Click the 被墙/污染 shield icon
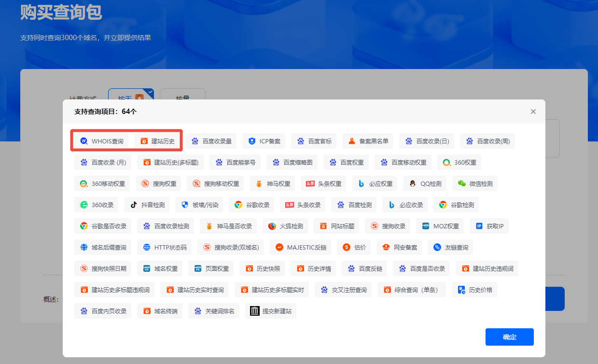Viewport: 598px width, 364px height. pos(184,205)
